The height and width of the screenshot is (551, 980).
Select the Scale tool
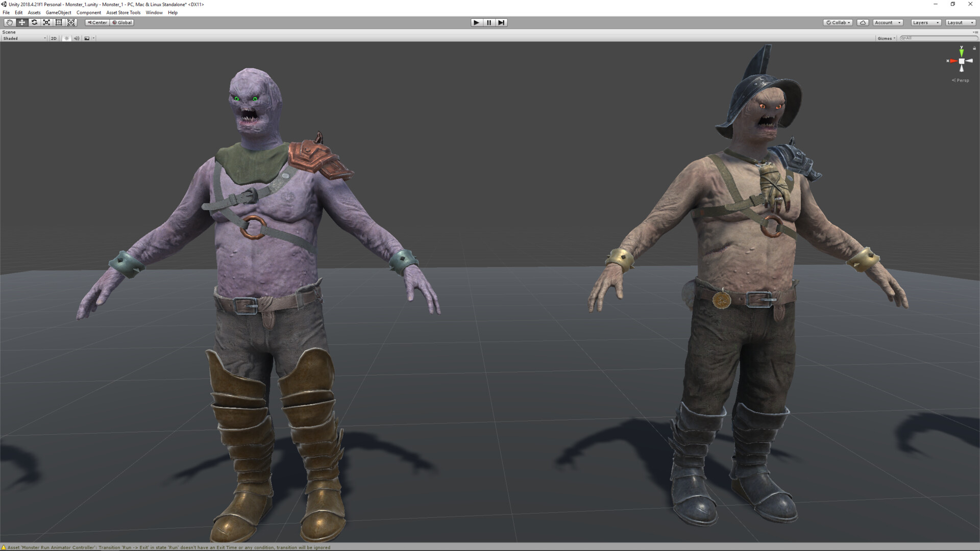pyautogui.click(x=46, y=22)
